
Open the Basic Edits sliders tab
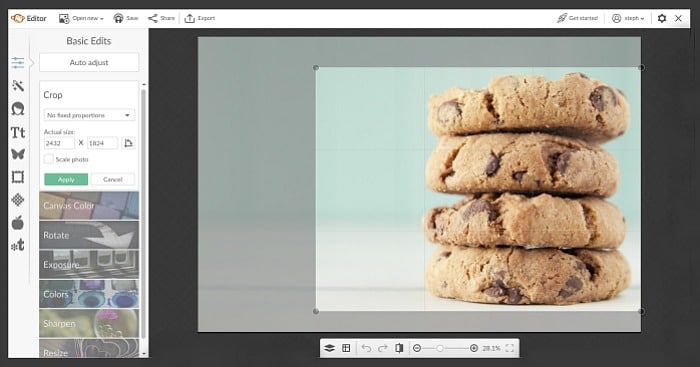click(x=18, y=63)
